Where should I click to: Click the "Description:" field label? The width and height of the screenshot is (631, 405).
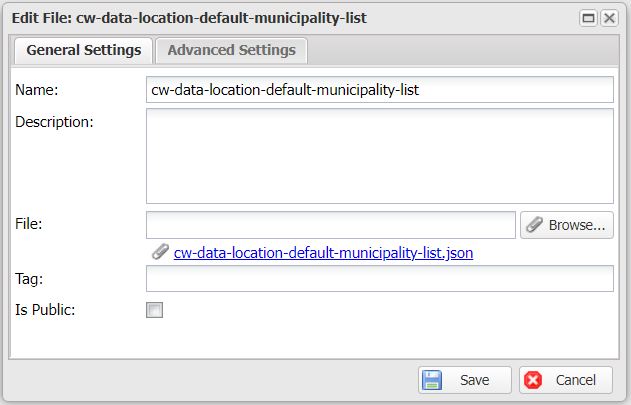tap(54, 122)
